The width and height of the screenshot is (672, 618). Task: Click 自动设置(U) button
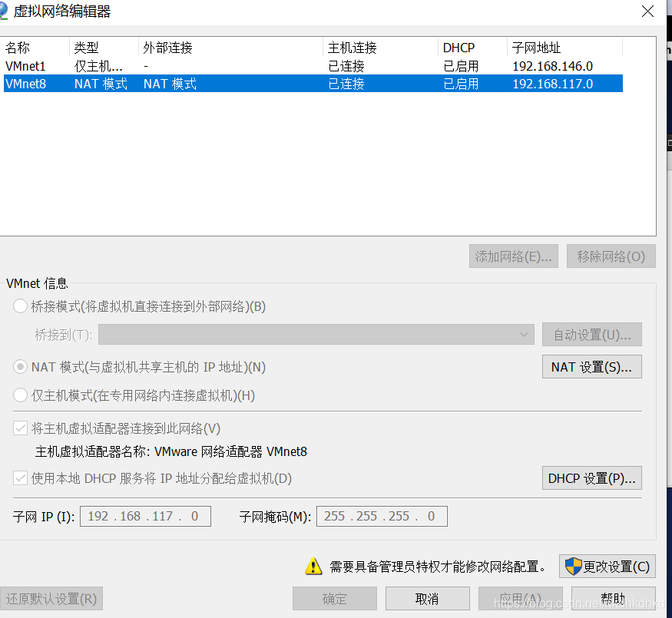coord(592,335)
